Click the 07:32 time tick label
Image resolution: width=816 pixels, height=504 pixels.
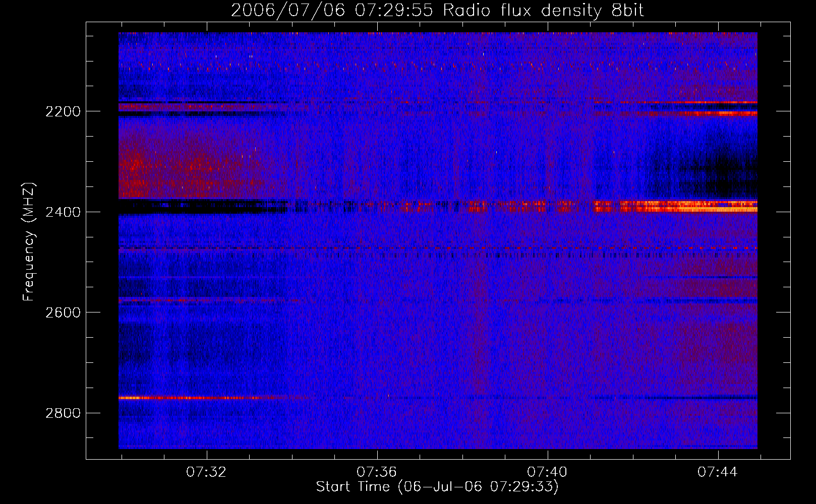point(206,472)
